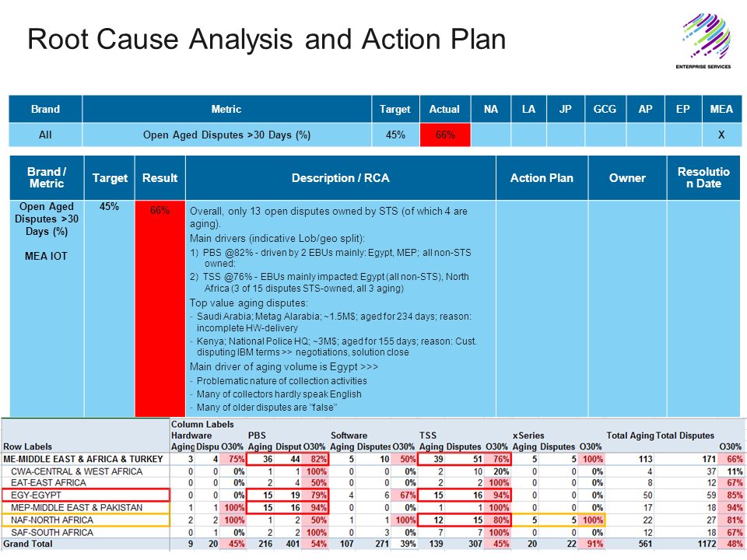Click the Owner column header
This screenshot has width=747, height=560.
pos(627,177)
